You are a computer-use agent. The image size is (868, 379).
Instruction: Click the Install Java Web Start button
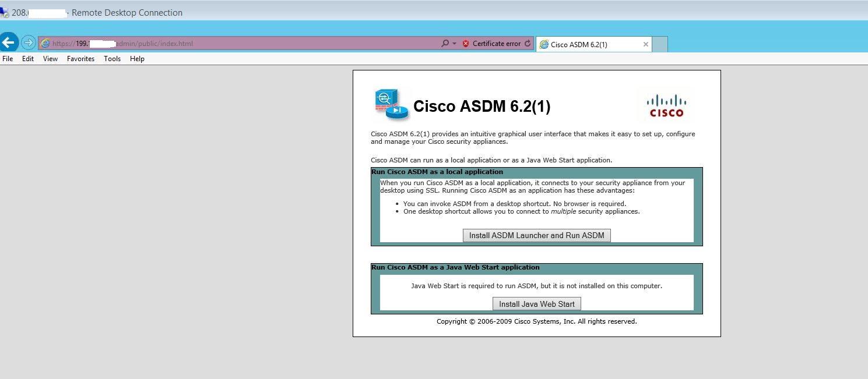[537, 304]
